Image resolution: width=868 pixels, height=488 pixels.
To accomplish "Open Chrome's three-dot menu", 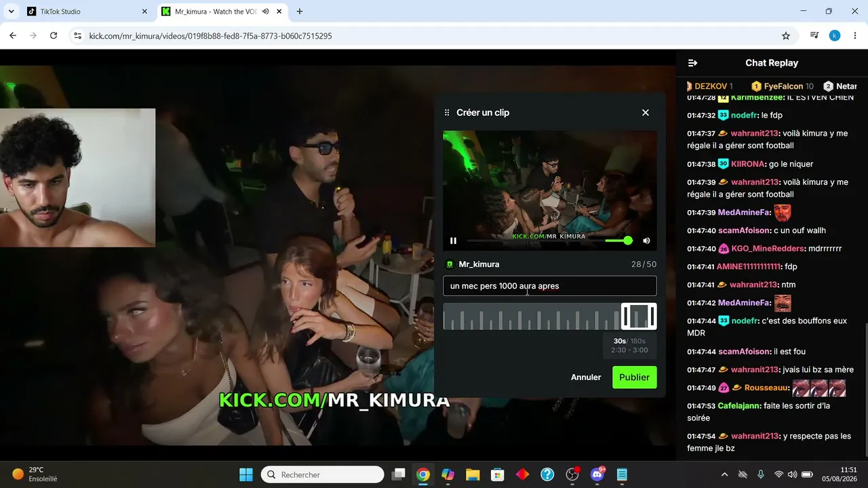I will [855, 36].
